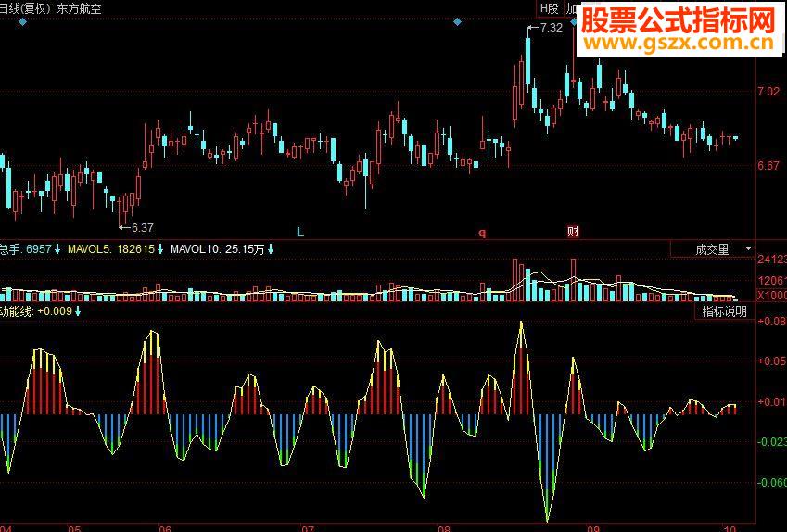Open the 成交量 indicator dropdown
The image size is (787, 532).
[x=713, y=249]
